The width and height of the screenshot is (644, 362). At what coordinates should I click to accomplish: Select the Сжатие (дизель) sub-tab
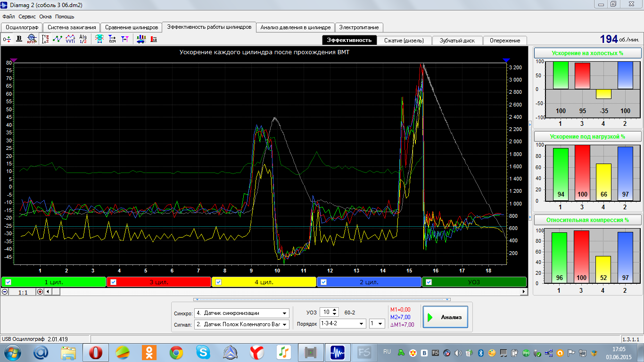click(404, 40)
